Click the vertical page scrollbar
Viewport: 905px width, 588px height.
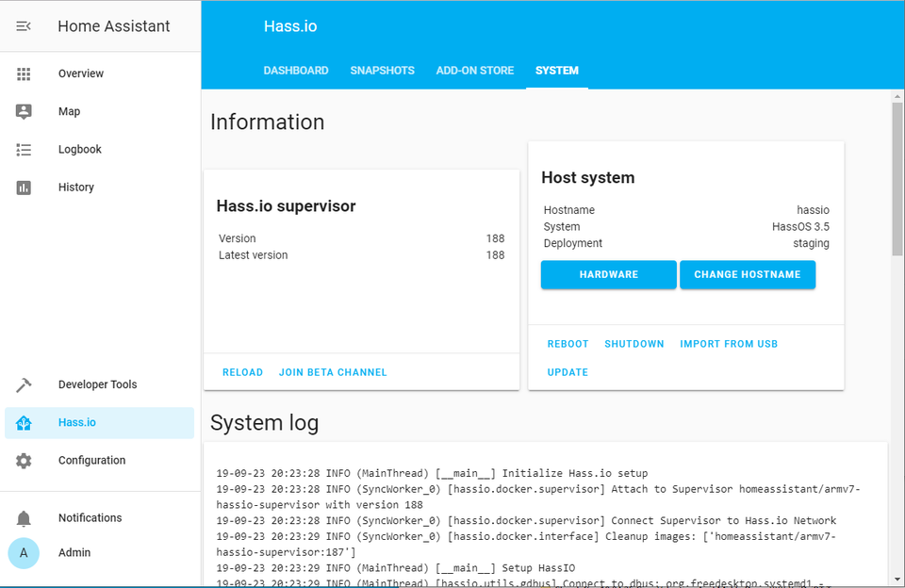pyautogui.click(x=897, y=179)
